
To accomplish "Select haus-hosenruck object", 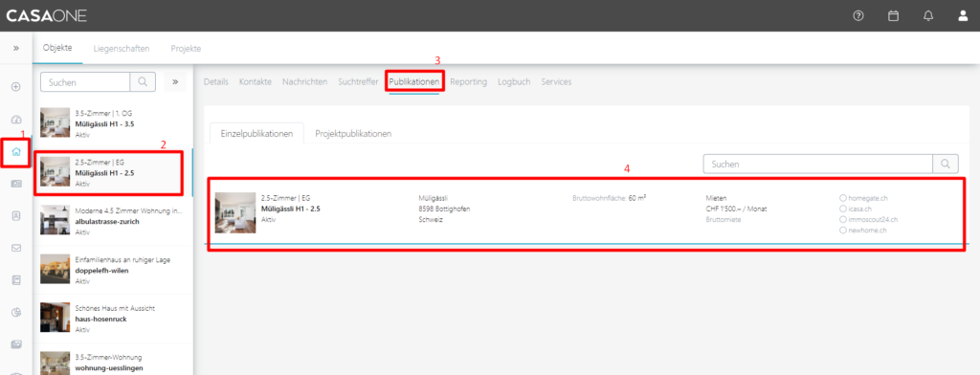I will (113, 319).
